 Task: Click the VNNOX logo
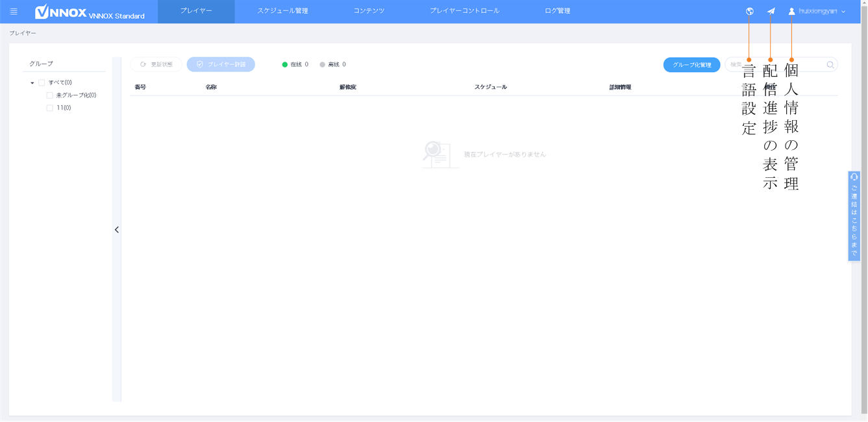pyautogui.click(x=61, y=12)
